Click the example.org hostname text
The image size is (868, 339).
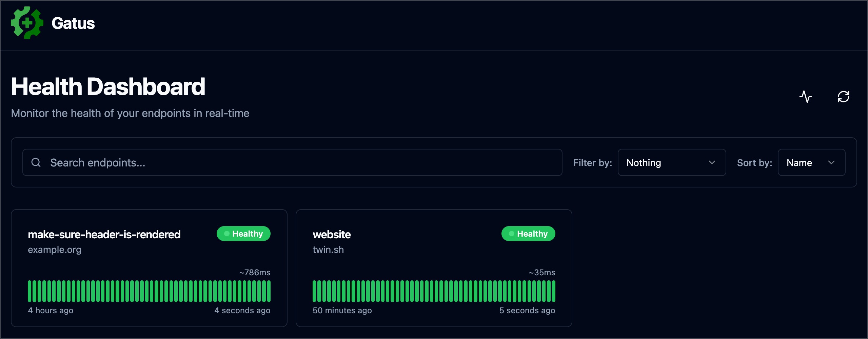(x=55, y=250)
